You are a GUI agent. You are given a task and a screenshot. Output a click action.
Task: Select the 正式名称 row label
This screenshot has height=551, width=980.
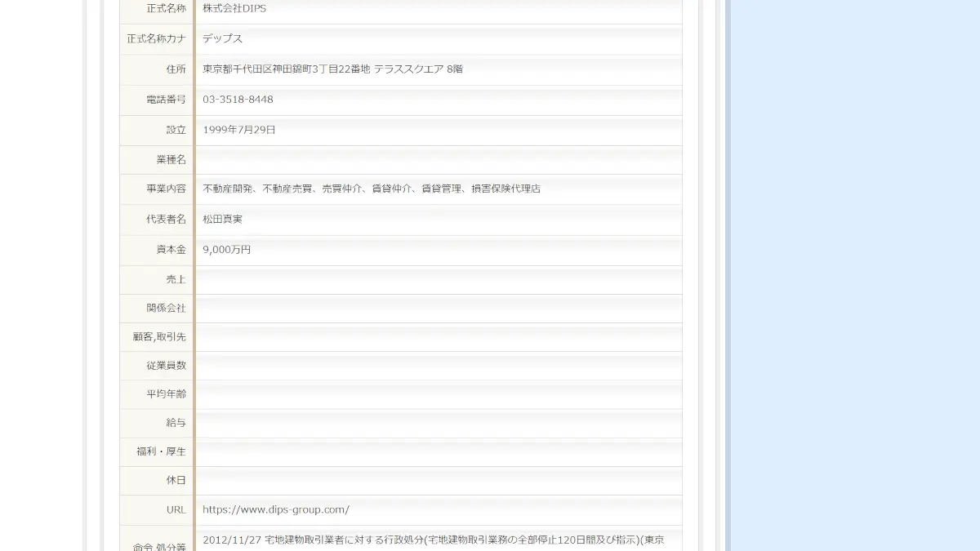pyautogui.click(x=166, y=9)
